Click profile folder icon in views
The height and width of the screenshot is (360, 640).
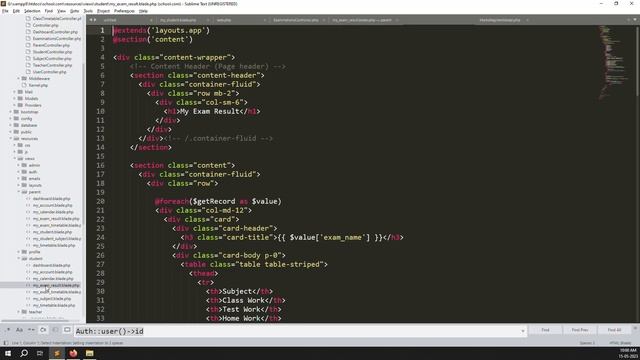(x=24, y=252)
